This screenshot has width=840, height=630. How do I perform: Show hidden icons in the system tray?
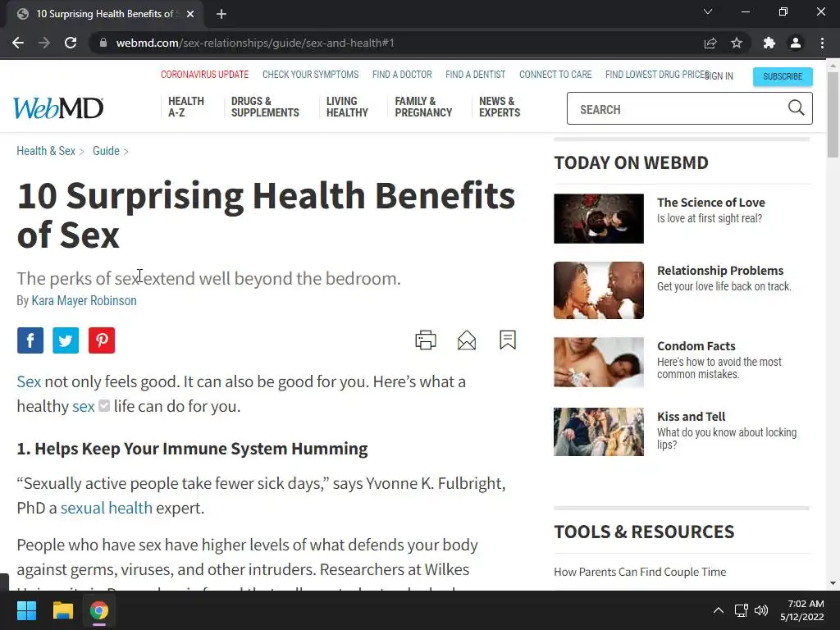719,610
